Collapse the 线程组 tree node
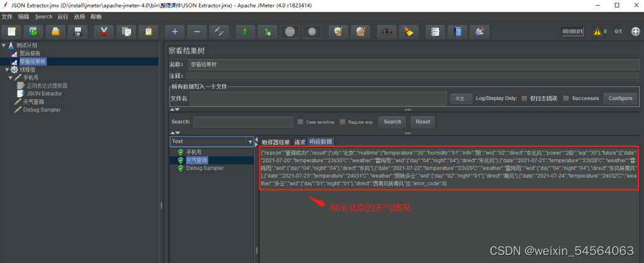 pyautogui.click(x=7, y=70)
